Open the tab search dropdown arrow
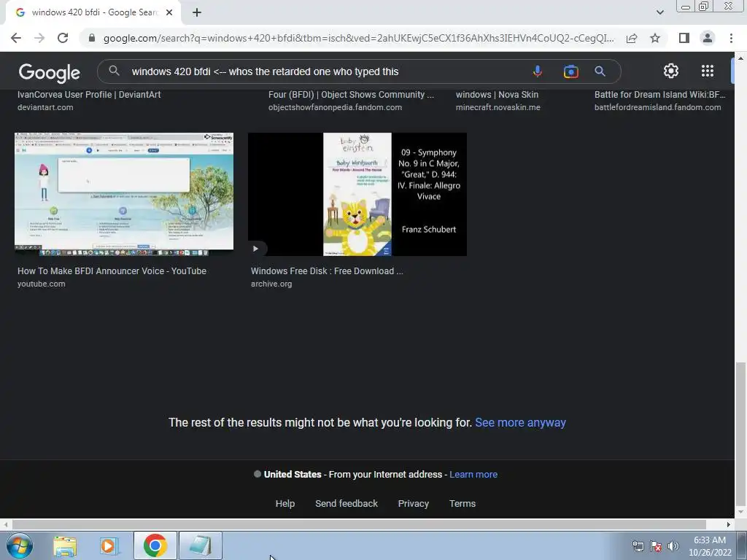 (659, 12)
